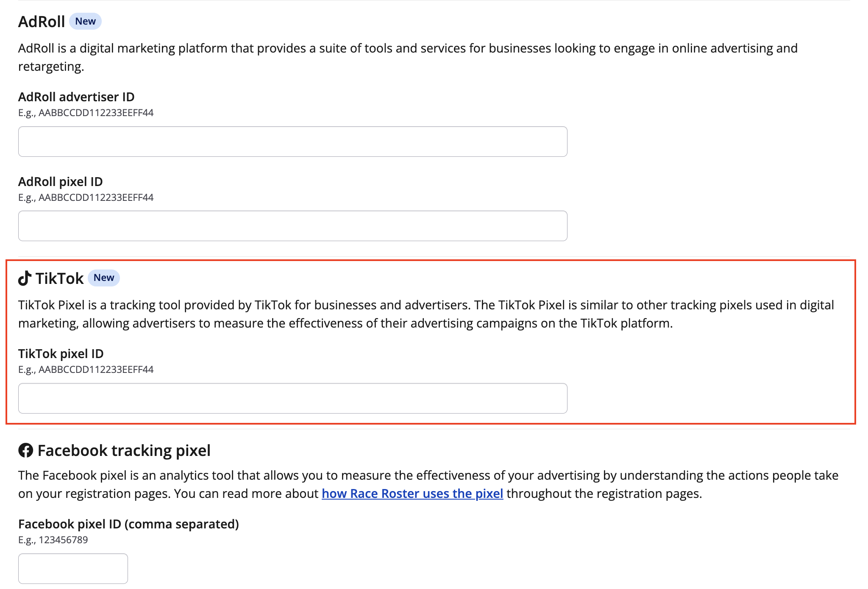Click the AdRoll pixel ID label
Screen dimensions: 868x589
click(x=61, y=182)
